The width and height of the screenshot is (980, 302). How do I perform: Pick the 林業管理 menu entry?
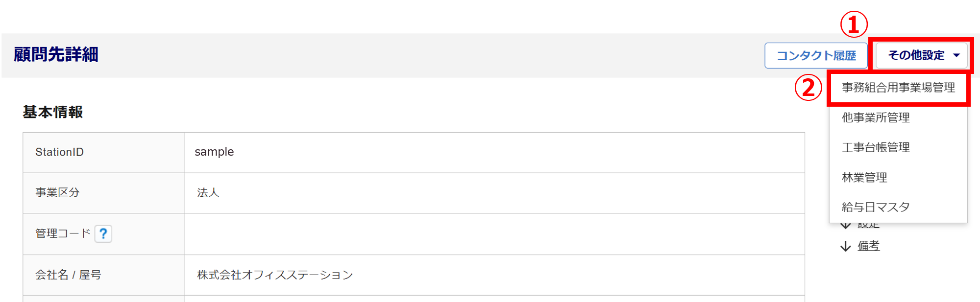864,177
